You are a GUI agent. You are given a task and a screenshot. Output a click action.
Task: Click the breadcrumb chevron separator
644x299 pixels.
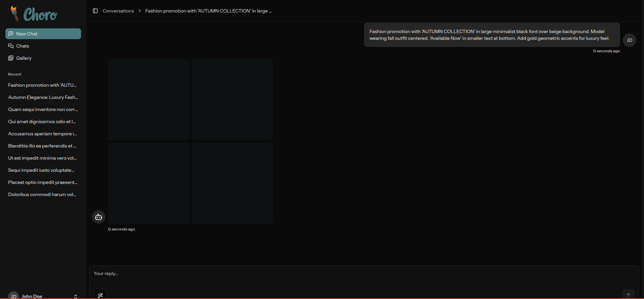[140, 11]
